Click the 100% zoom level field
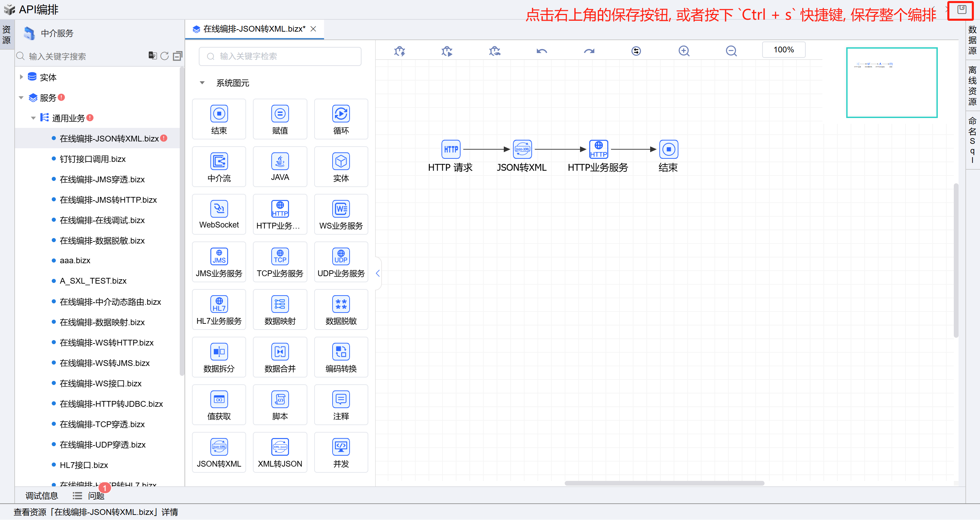 click(783, 50)
